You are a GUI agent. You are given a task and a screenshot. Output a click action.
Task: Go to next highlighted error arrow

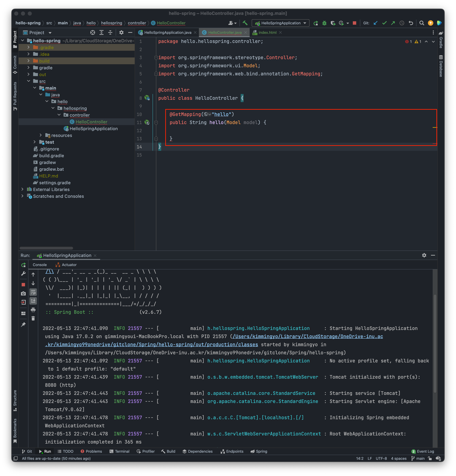pyautogui.click(x=433, y=42)
